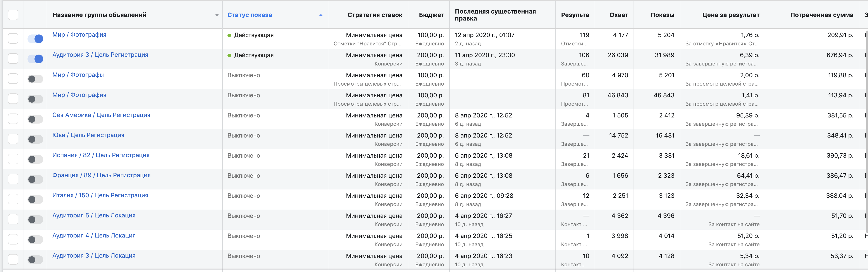Select the checkbox for Франция / 89 row
Screen dimensions: 868x272
pos(13,179)
